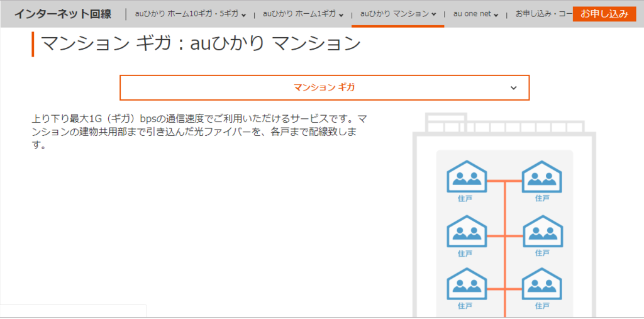Screen dimensions: 644x319
Task: Click chevron arrow in マンション ギガ selector
Action: pos(513,88)
